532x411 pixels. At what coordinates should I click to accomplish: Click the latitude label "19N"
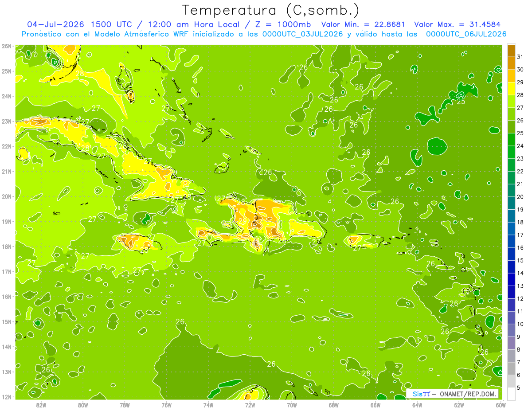[x=7, y=222]
